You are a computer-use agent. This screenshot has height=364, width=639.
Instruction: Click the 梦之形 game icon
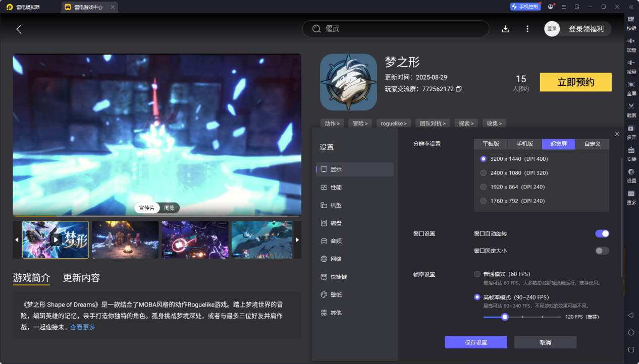pos(348,82)
